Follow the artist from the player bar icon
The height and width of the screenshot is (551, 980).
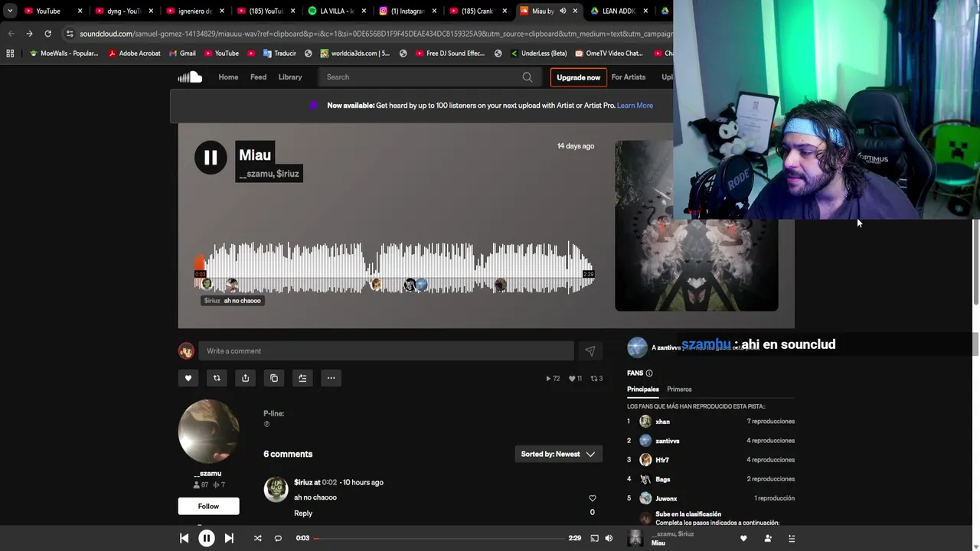coord(768,539)
